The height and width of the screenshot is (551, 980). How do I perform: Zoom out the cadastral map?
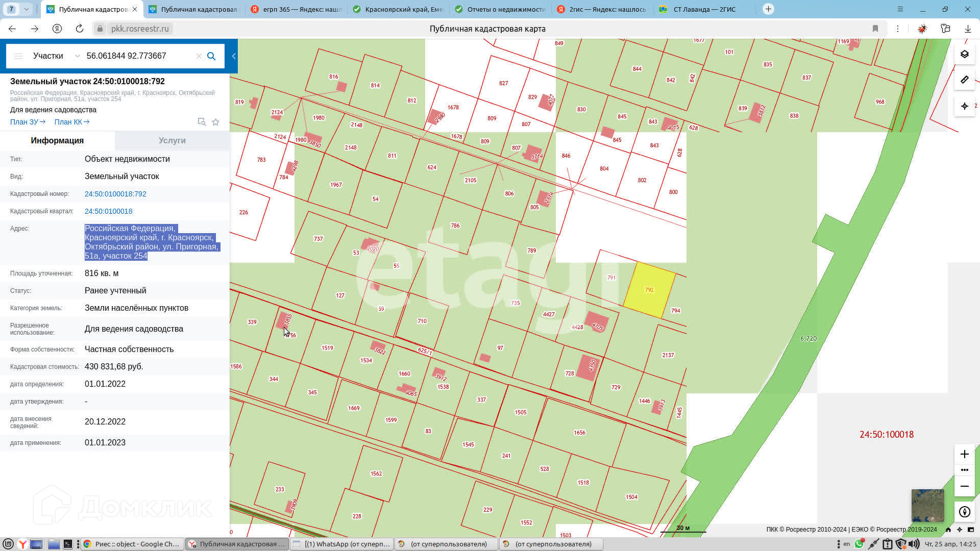point(964,486)
